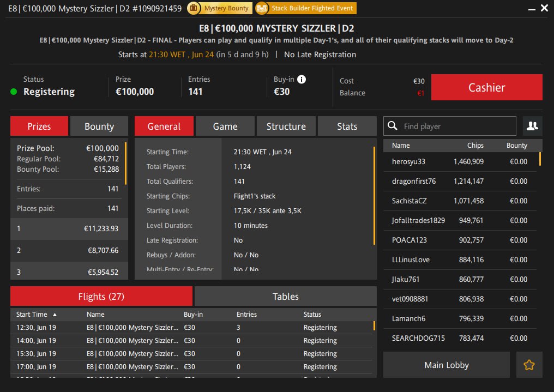
Task: Select player Lamanch6
Action: [x=460, y=318]
